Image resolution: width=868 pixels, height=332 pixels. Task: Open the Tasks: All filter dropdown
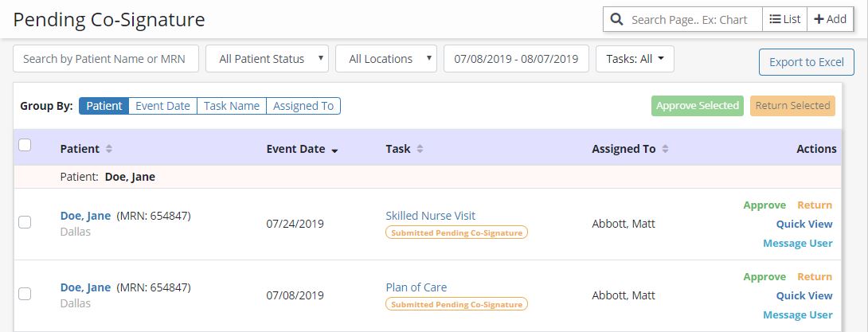(635, 59)
